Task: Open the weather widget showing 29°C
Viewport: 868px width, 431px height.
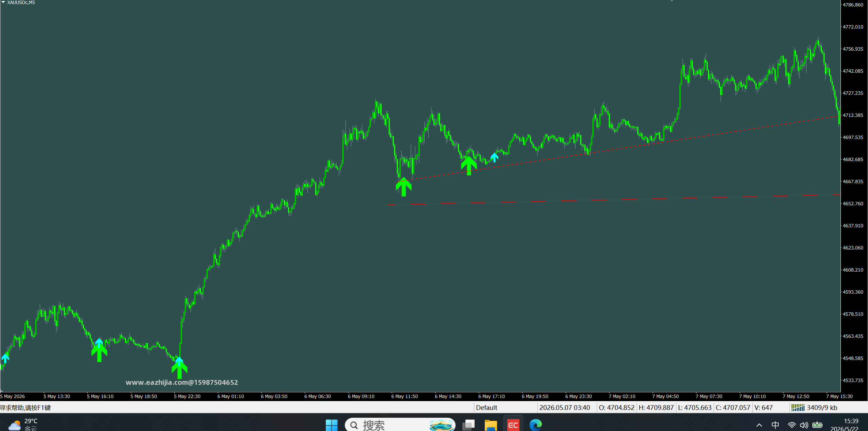Action: tap(23, 425)
